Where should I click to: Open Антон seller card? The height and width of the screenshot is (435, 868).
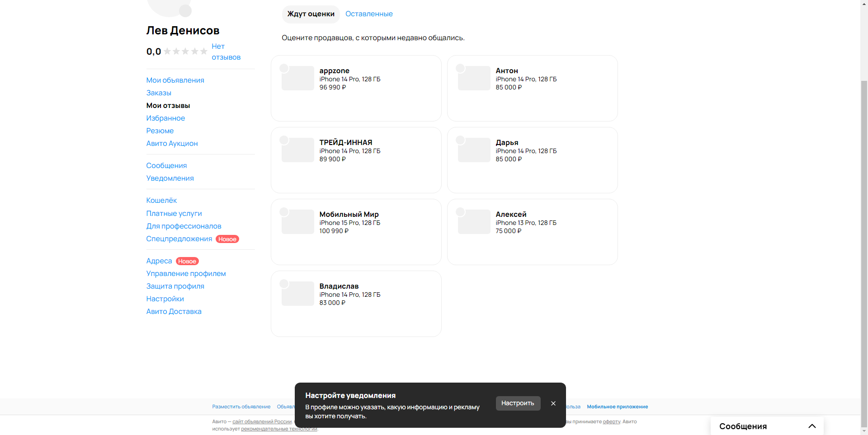pyautogui.click(x=532, y=88)
